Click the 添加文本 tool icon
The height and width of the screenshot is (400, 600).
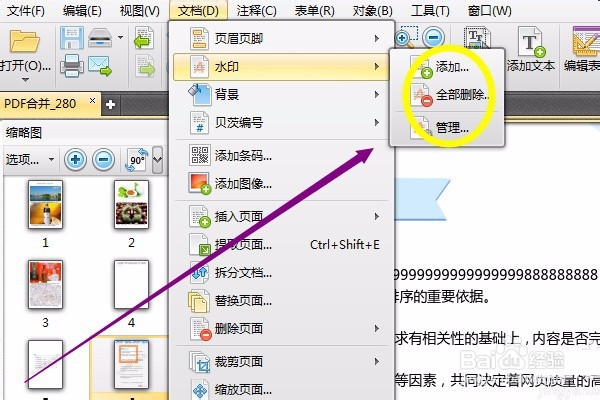tap(531, 41)
